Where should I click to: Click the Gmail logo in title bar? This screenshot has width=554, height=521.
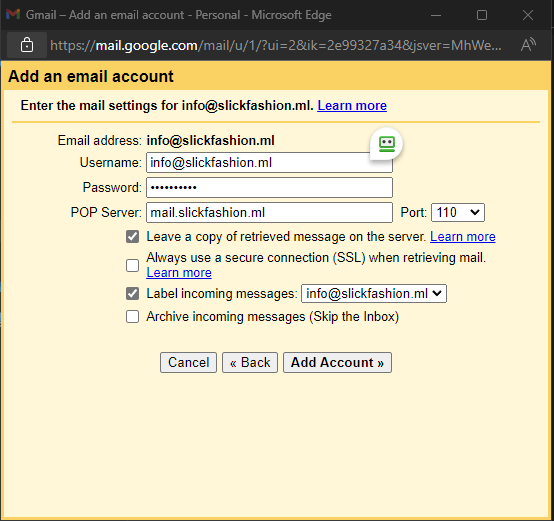[13, 14]
